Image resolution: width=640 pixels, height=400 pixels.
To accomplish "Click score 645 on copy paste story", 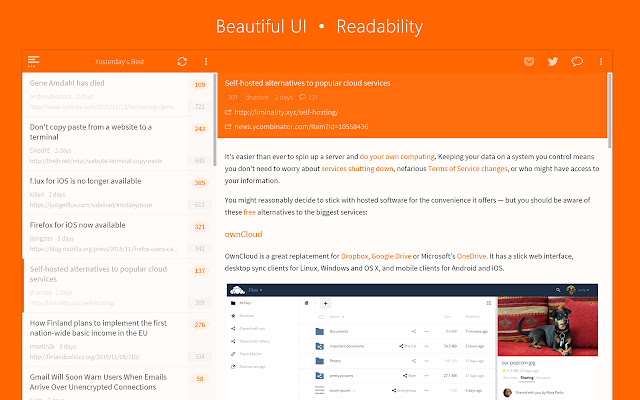I will pyautogui.click(x=200, y=160).
